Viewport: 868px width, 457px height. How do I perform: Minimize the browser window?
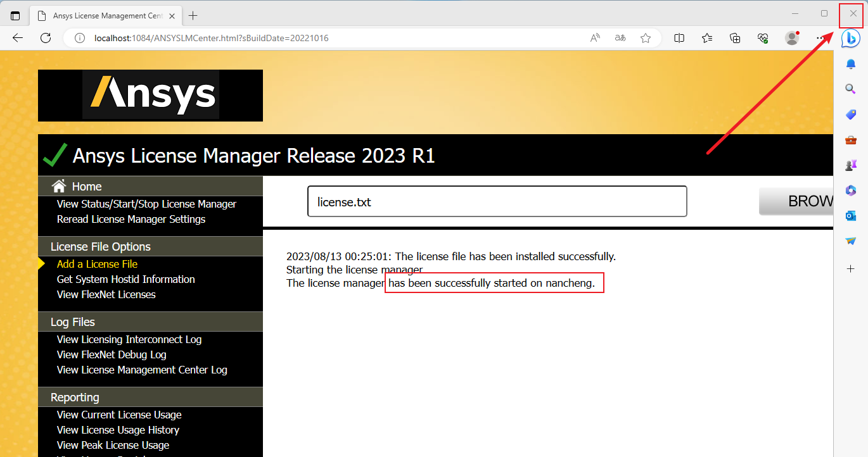796,13
